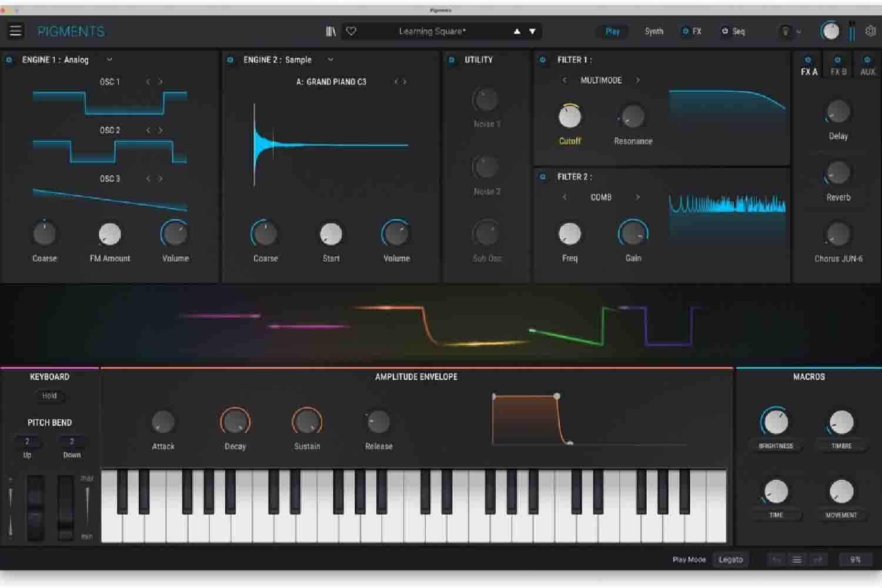Disable Filter 2 with its power button
Image resolution: width=882 pixels, height=588 pixels.
click(543, 176)
